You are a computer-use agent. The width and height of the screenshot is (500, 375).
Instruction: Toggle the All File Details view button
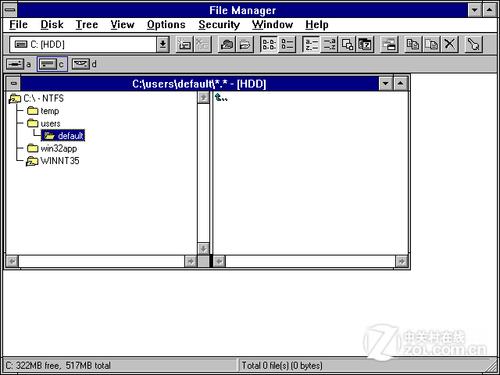tap(287, 44)
